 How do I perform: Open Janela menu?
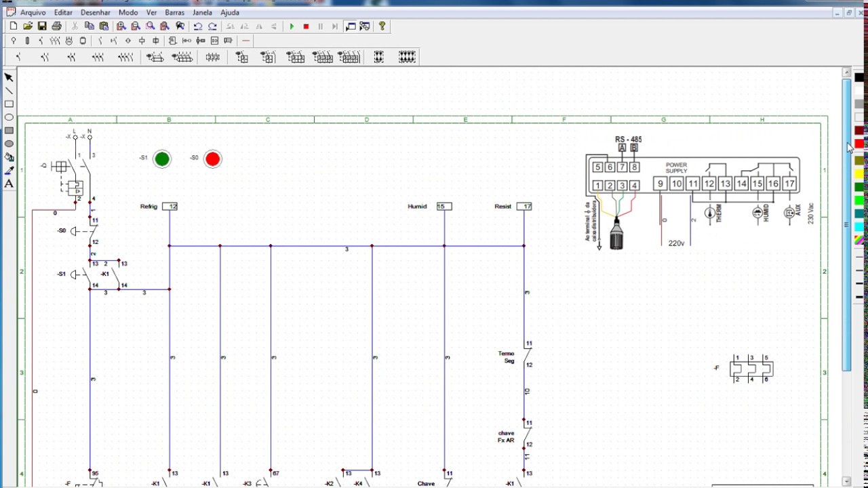[202, 13]
